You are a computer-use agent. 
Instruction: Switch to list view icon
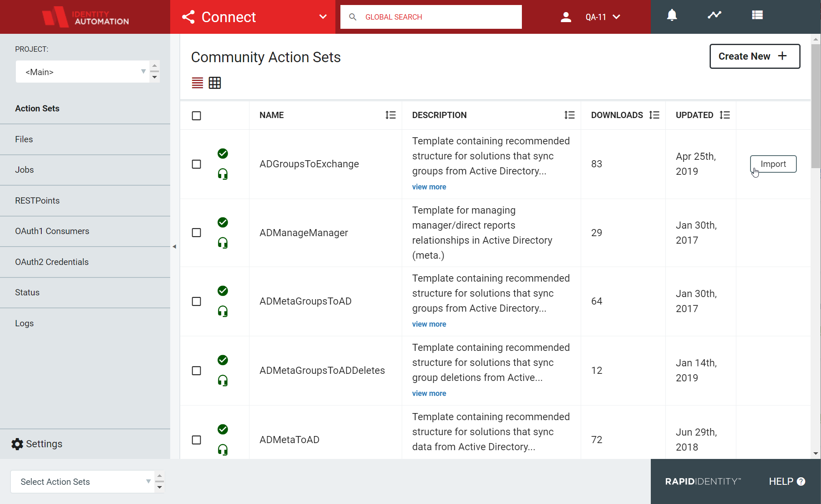click(197, 83)
